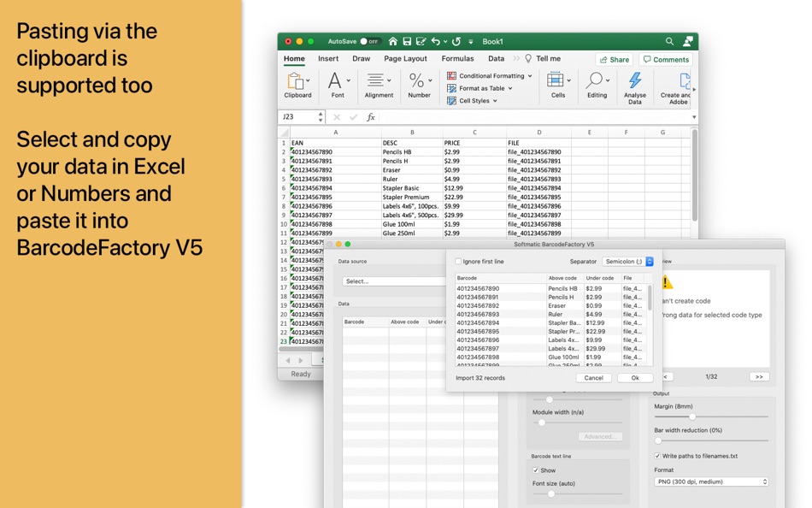Viewport: 812px width, 508px height.
Task: Click the Undo arrow in Excel title bar
Action: [x=436, y=41]
